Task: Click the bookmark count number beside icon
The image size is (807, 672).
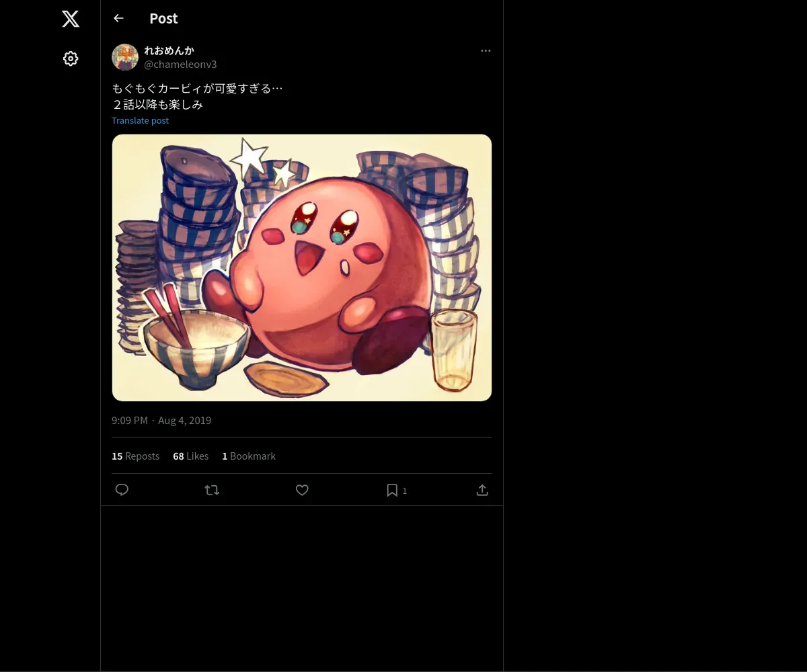Action: (x=405, y=491)
